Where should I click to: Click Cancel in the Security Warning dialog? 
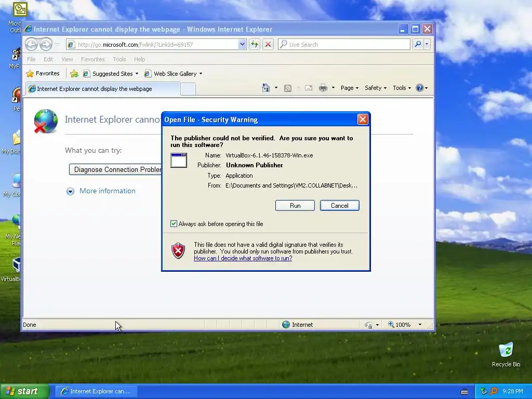[339, 206]
